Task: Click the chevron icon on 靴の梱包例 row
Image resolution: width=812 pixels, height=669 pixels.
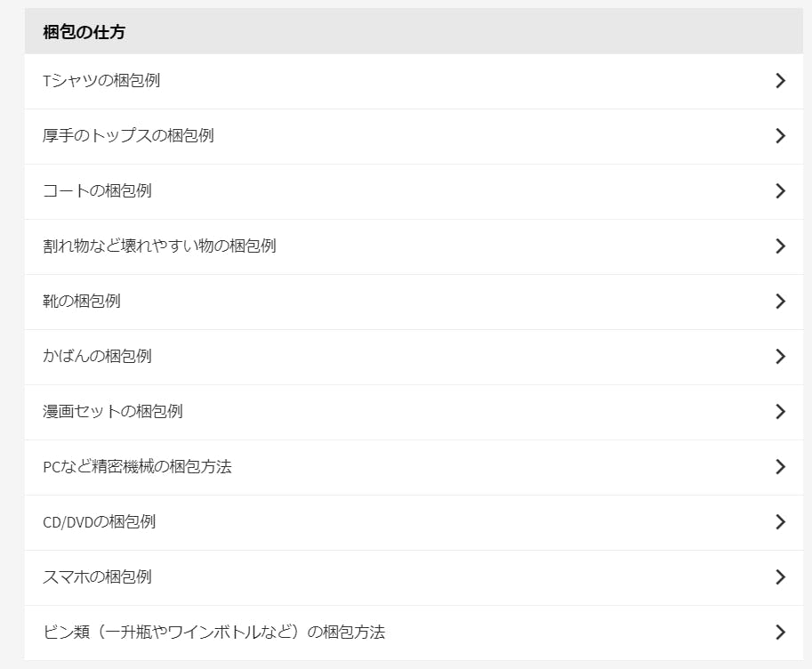Action: pyautogui.click(x=780, y=302)
